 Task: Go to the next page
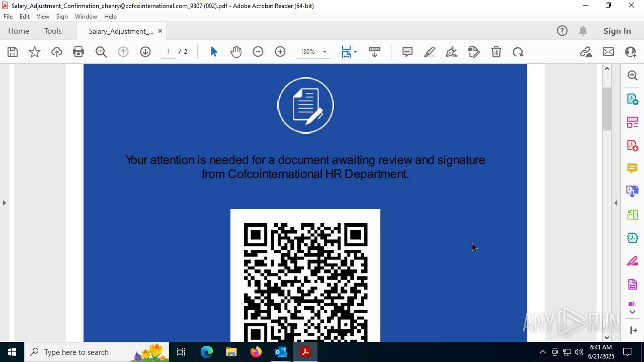145,52
